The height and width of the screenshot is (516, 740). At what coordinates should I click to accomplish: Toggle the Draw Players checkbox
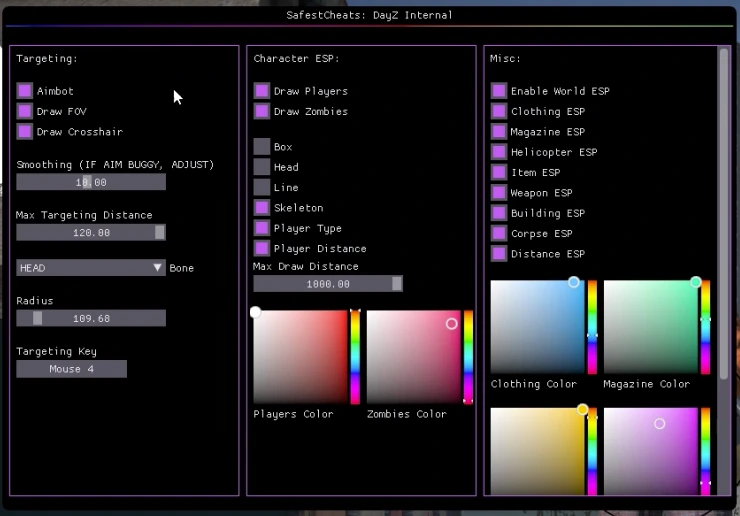pos(262,91)
